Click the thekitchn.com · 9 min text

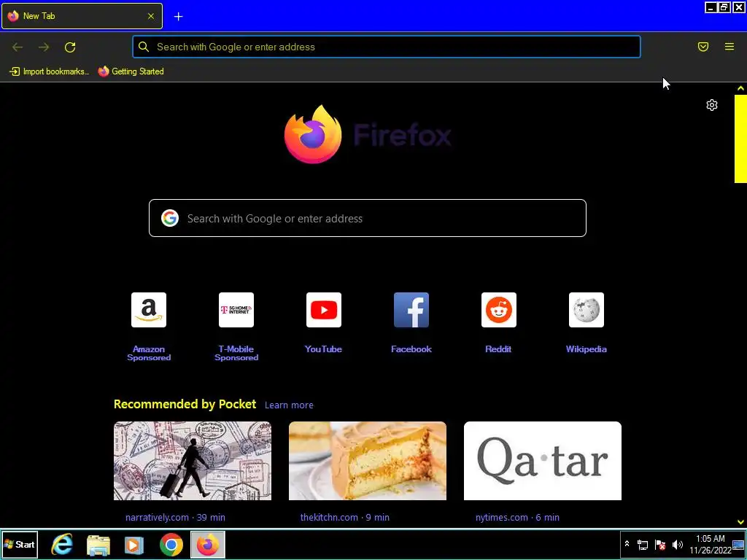pyautogui.click(x=344, y=518)
